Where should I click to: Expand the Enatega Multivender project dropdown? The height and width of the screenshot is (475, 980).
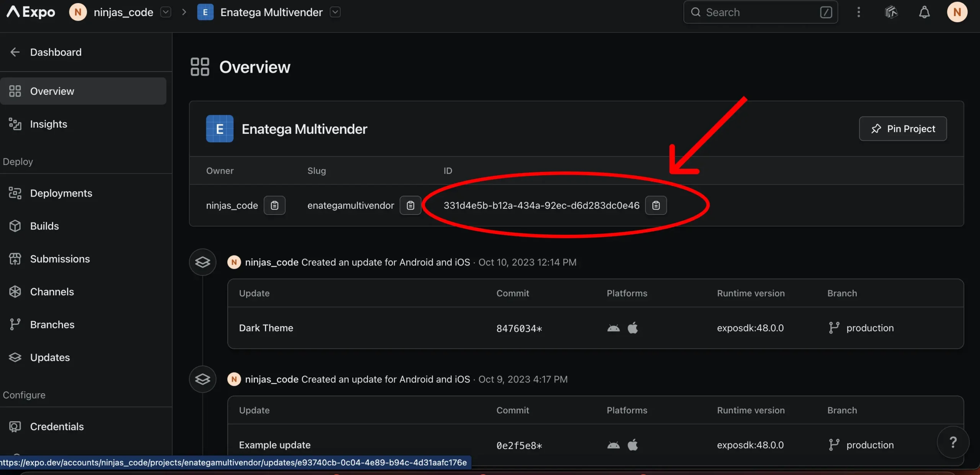pos(335,12)
